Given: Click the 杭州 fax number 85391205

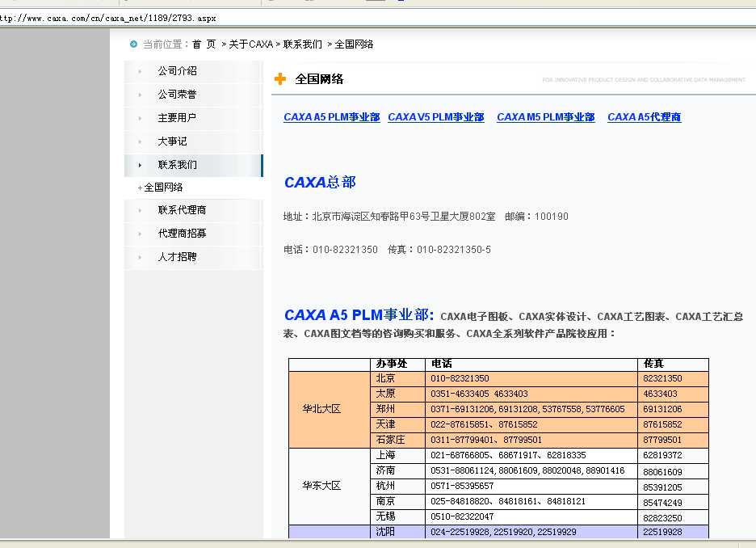Looking at the screenshot, I should (x=662, y=487).
